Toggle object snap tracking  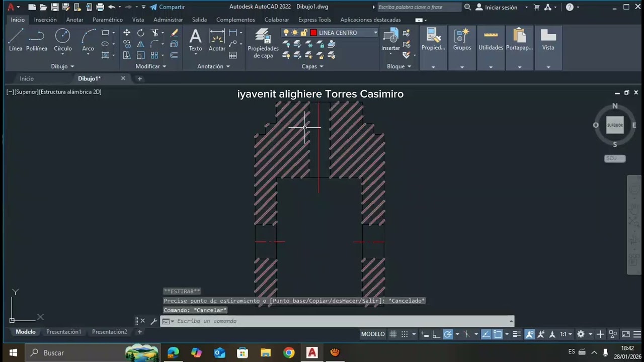(486, 334)
